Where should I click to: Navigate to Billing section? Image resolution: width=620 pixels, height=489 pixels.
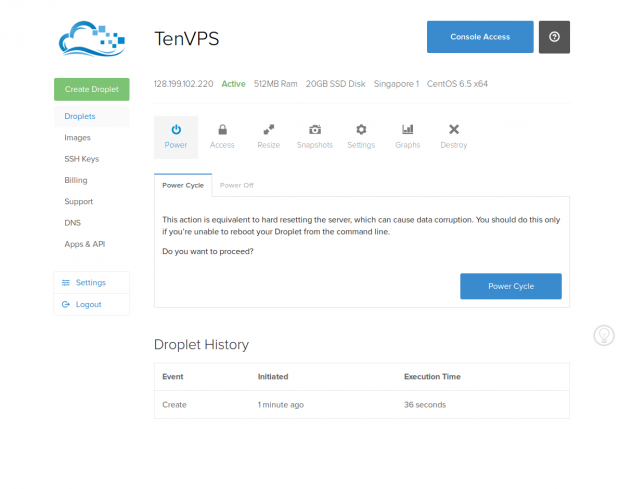point(76,180)
